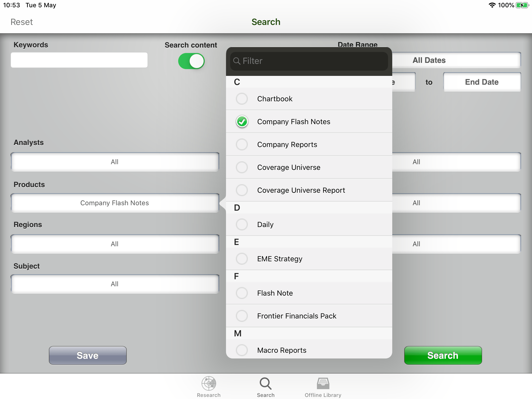532x399 pixels.
Task: Open the Subject All dropdown
Action: point(115,284)
